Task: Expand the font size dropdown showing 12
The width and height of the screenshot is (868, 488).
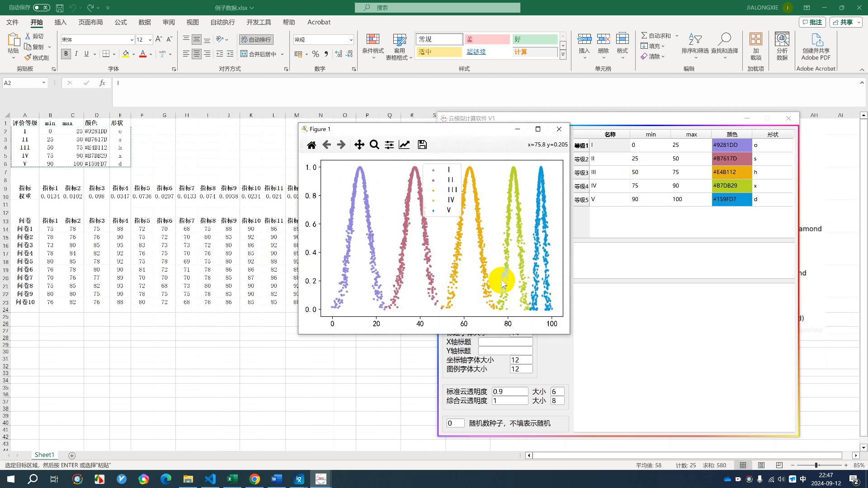Action: (x=150, y=40)
